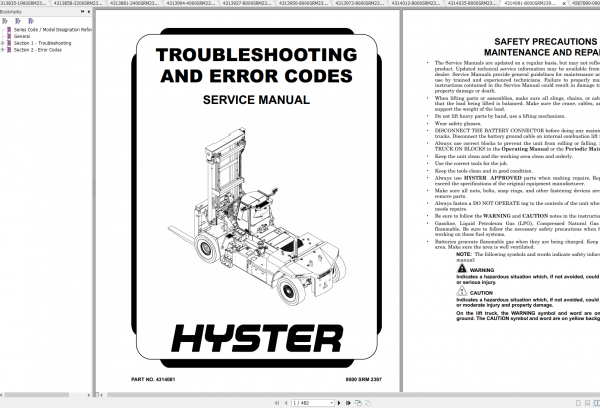Click the HYSTER logo on cover page

(257, 338)
